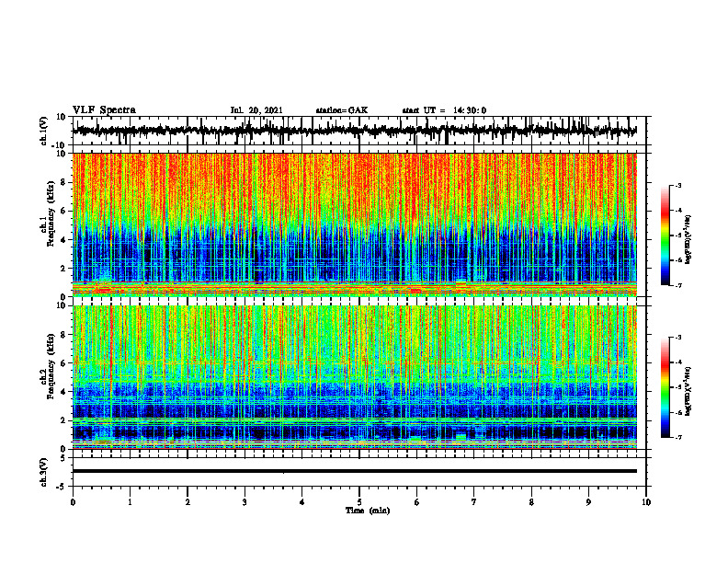728x563 pixels.
Task: Click time tick '6' on x-axis
Action: coord(417,502)
